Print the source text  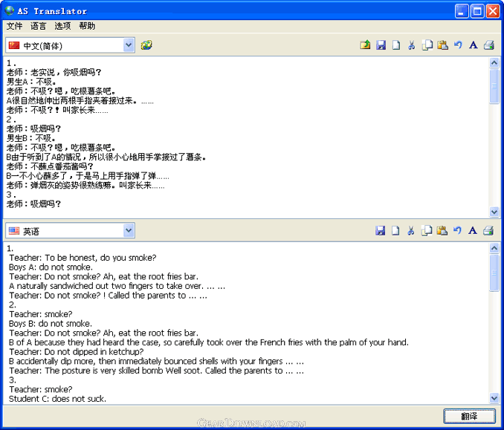489,45
